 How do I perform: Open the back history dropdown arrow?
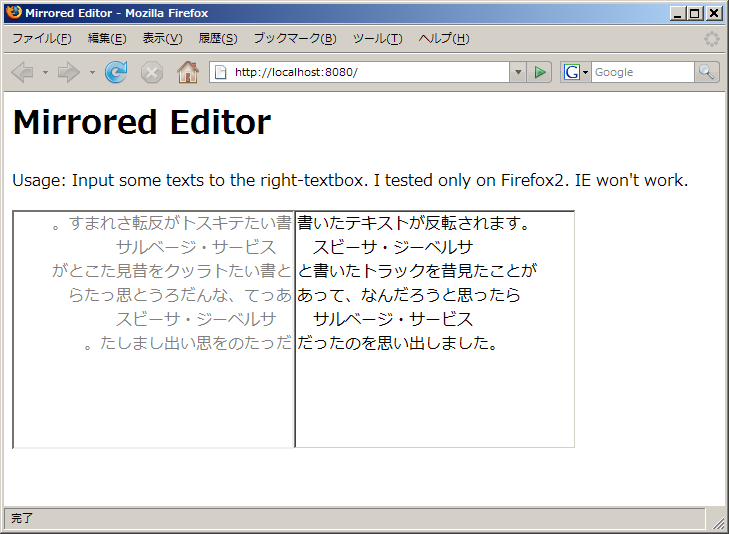tap(45, 73)
